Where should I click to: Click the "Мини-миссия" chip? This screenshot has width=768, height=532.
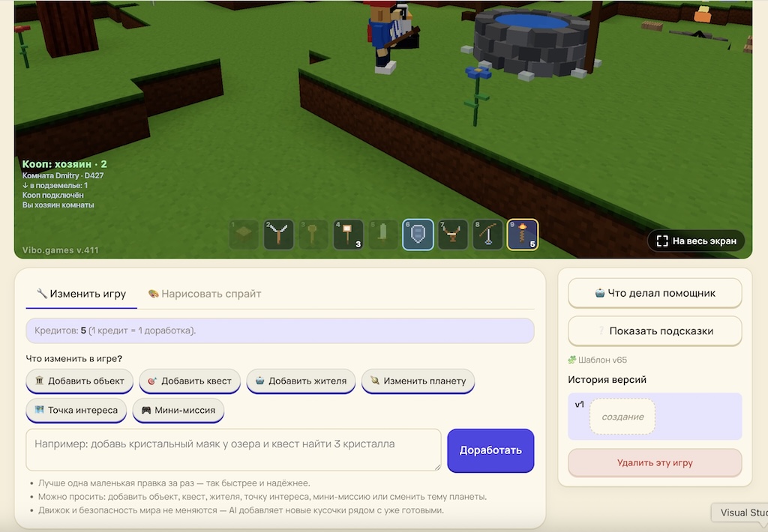coord(178,410)
